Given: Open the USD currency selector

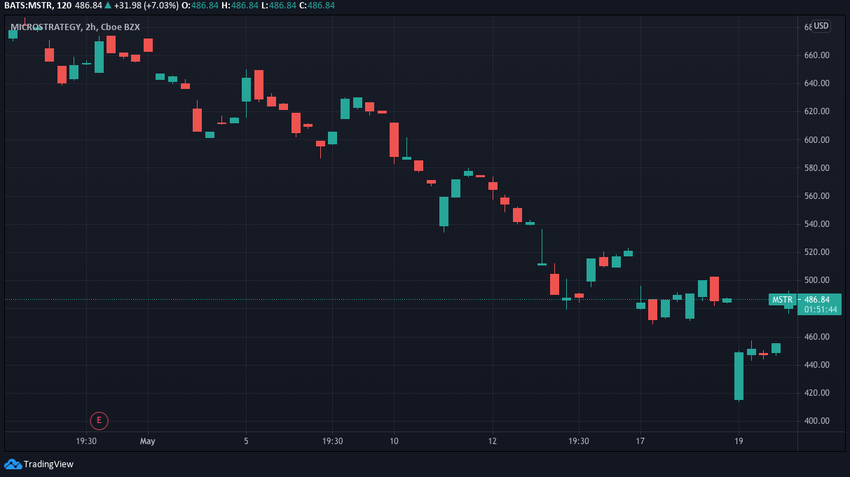Looking at the screenshot, I should click(821, 25).
